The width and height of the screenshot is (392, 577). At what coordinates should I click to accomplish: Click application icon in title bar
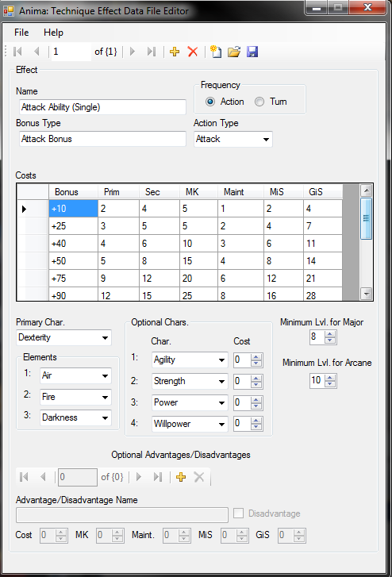point(9,11)
